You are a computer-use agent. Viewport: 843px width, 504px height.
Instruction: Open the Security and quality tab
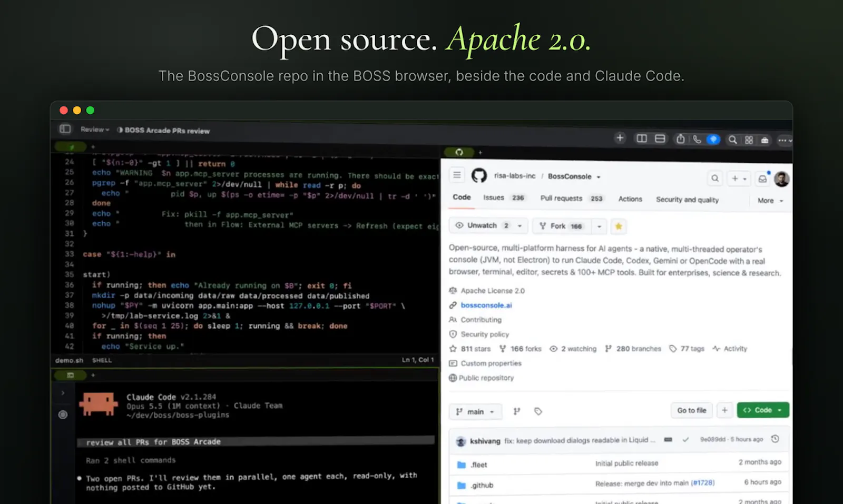coord(687,200)
